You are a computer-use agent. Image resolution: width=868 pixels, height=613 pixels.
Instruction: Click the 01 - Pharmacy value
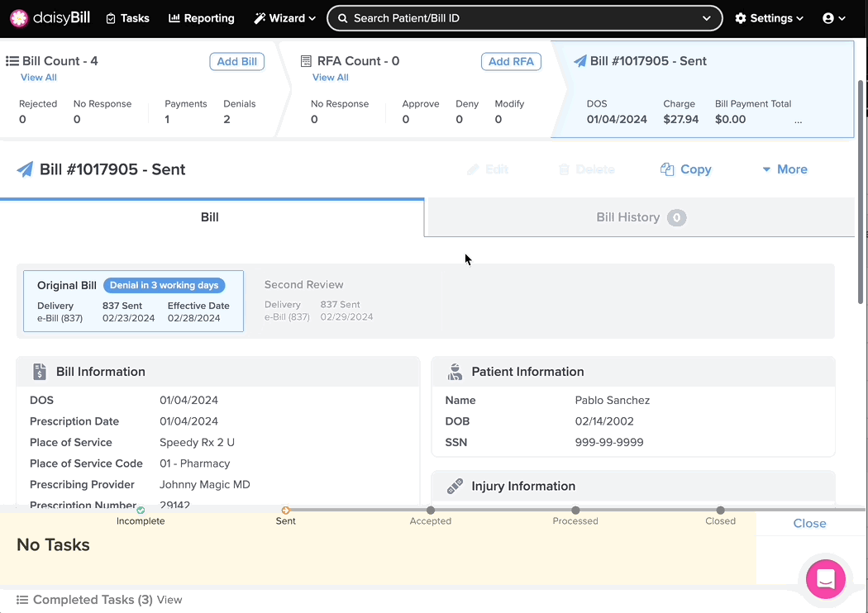[x=195, y=463]
